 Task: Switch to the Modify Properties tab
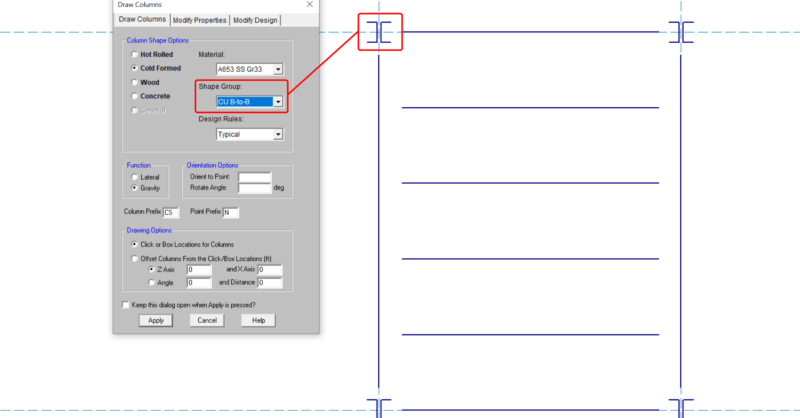[x=198, y=20]
